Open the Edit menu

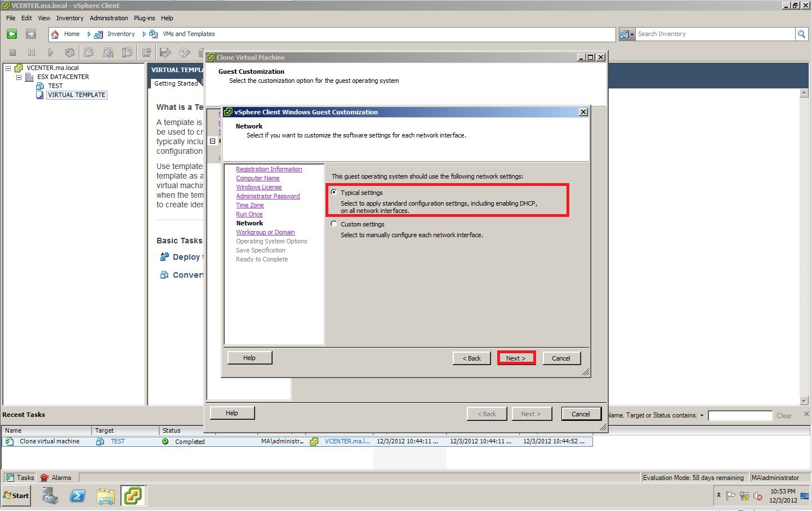click(26, 18)
